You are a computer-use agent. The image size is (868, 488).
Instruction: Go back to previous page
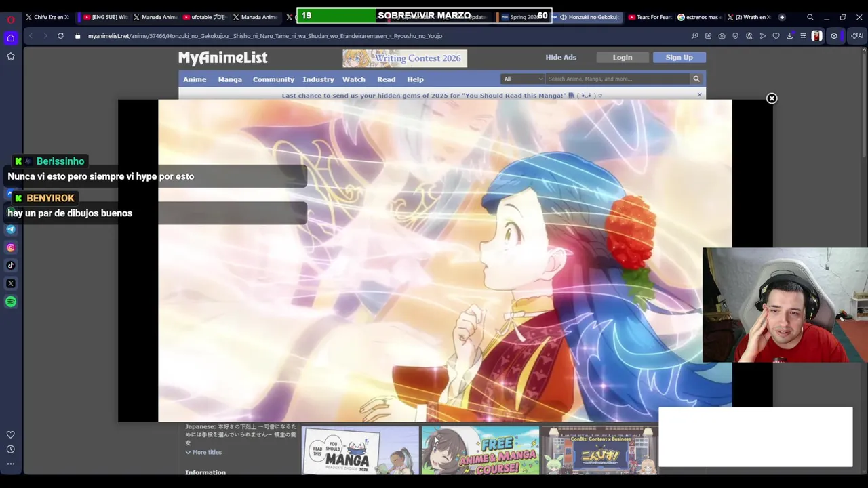31,36
